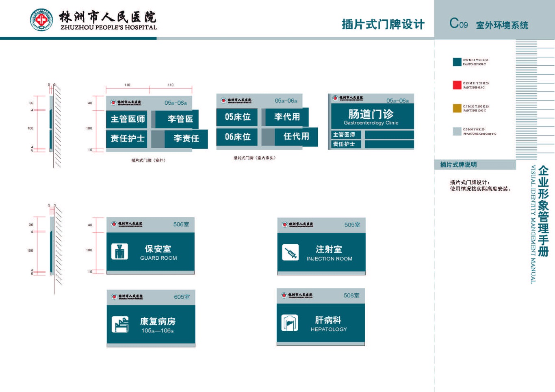Click the 保安室 sign title
This screenshot has width=555, height=392.
click(x=158, y=249)
